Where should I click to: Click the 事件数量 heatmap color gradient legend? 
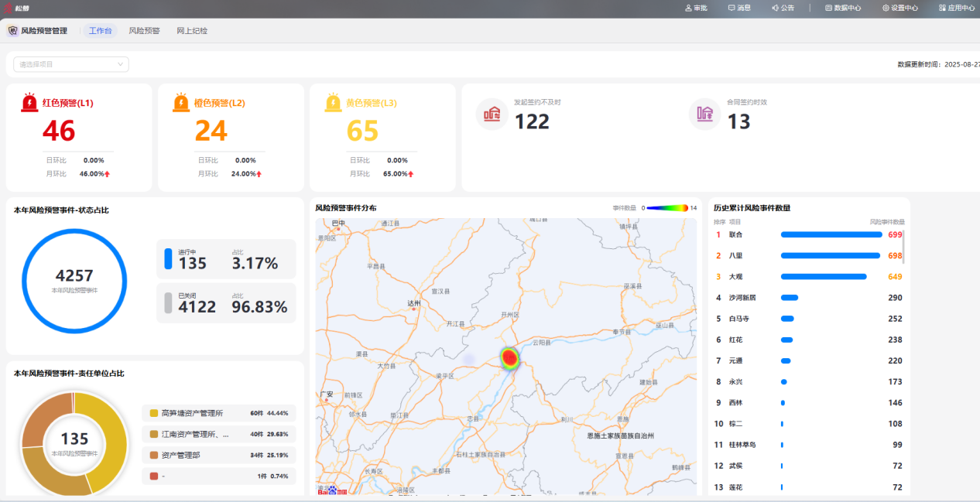pos(667,208)
